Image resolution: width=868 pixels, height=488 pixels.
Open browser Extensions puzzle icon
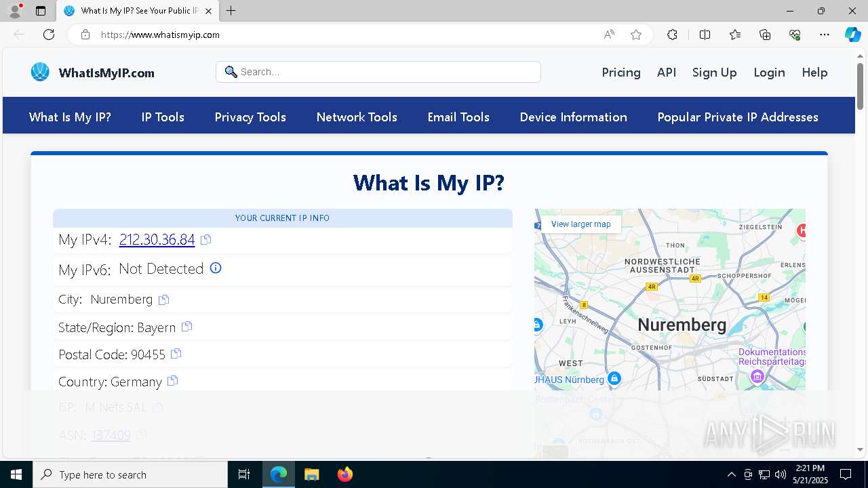[x=672, y=35]
